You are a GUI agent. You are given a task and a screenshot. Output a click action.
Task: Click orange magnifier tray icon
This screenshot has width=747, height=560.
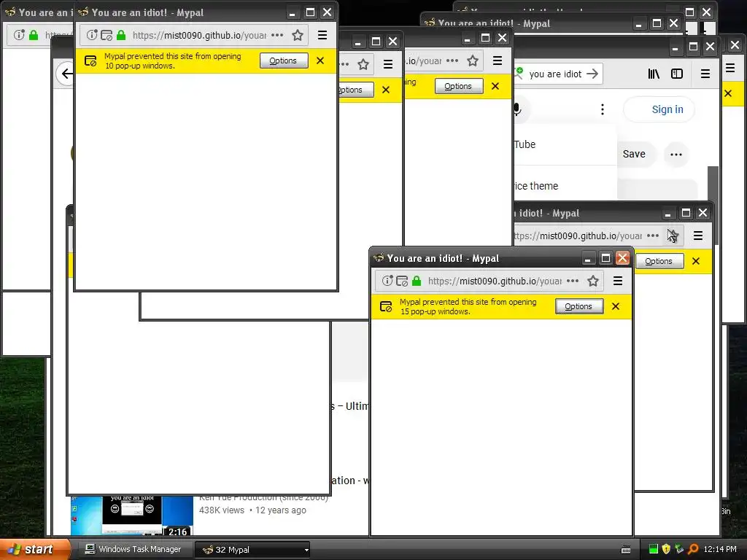(693, 549)
